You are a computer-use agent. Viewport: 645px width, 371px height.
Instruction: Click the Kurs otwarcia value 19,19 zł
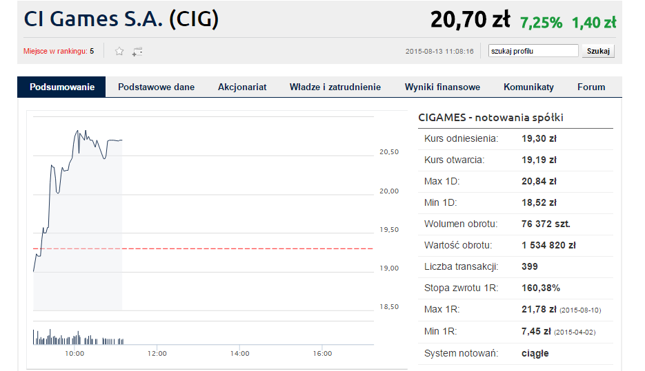539,160
